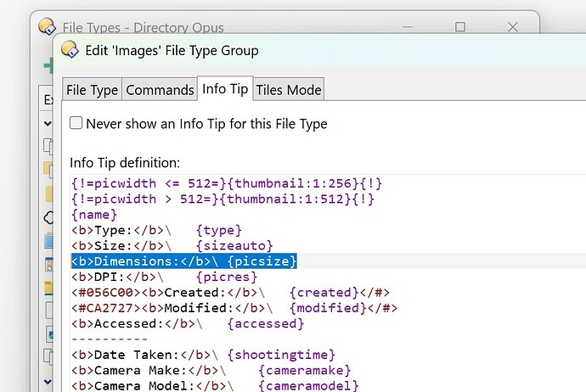Close the File Types window
Screen dimensions: 586x392
(x=513, y=27)
